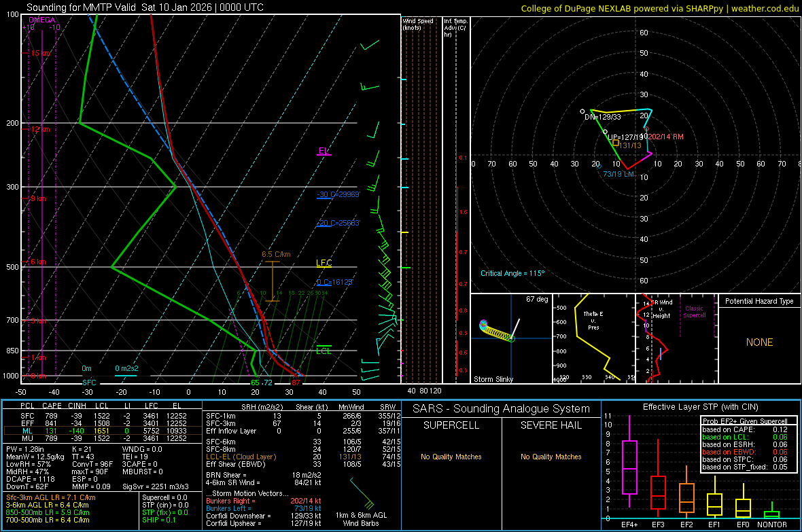Click the 'Potential Hazard Type' header
Image resolution: width=802 pixels, height=532 pixels.
pos(759,301)
